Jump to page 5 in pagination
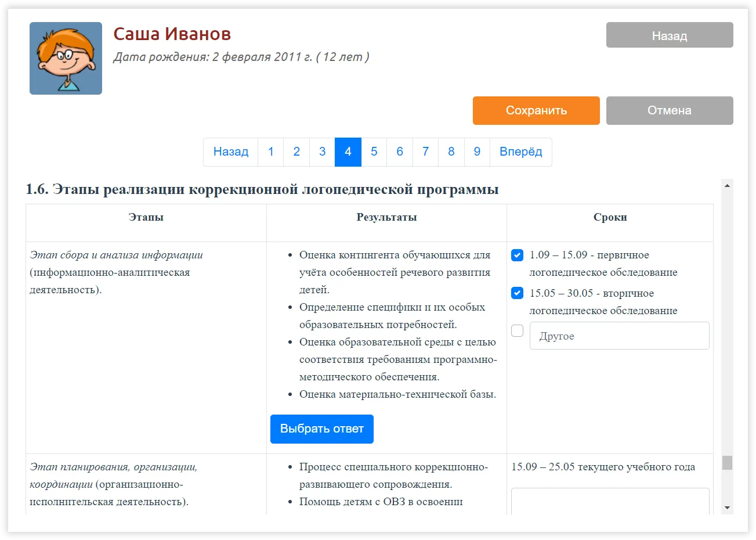The width and height of the screenshot is (756, 540). [374, 152]
